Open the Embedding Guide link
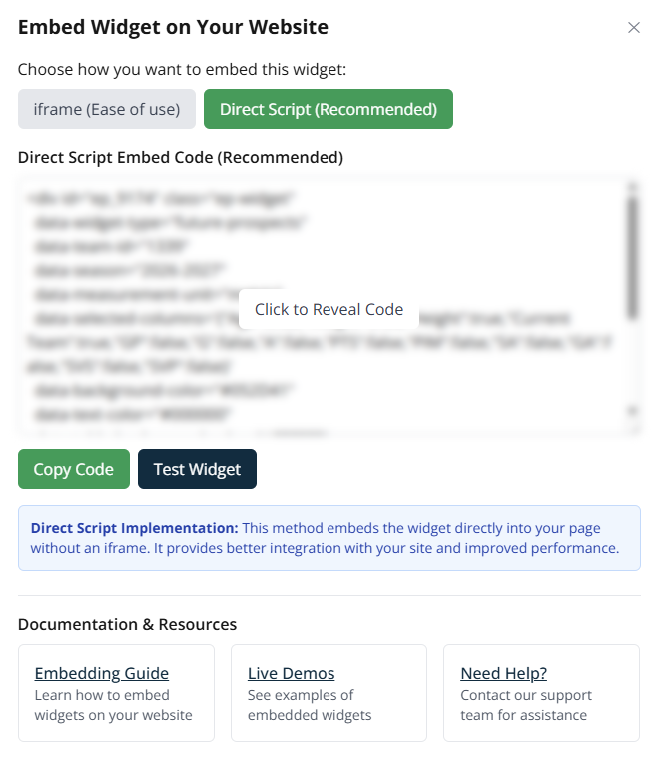 pyautogui.click(x=102, y=673)
